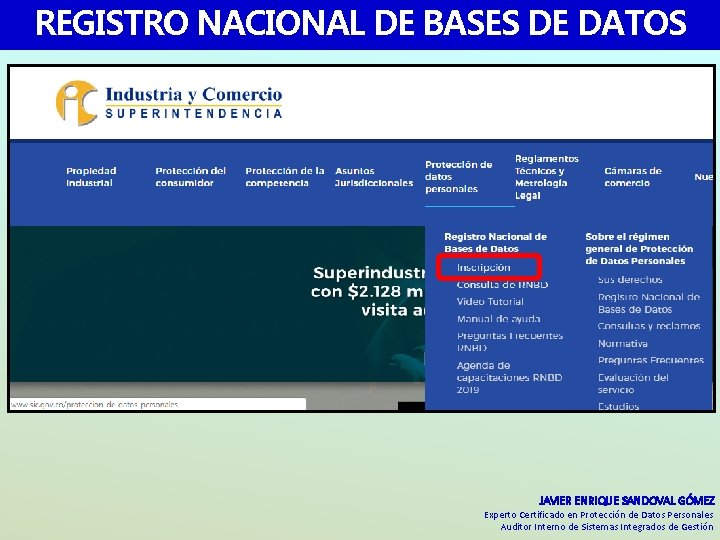This screenshot has height=540, width=720.
Task: Open the Preguntas Frecuentes RNBD link
Action: 510,342
